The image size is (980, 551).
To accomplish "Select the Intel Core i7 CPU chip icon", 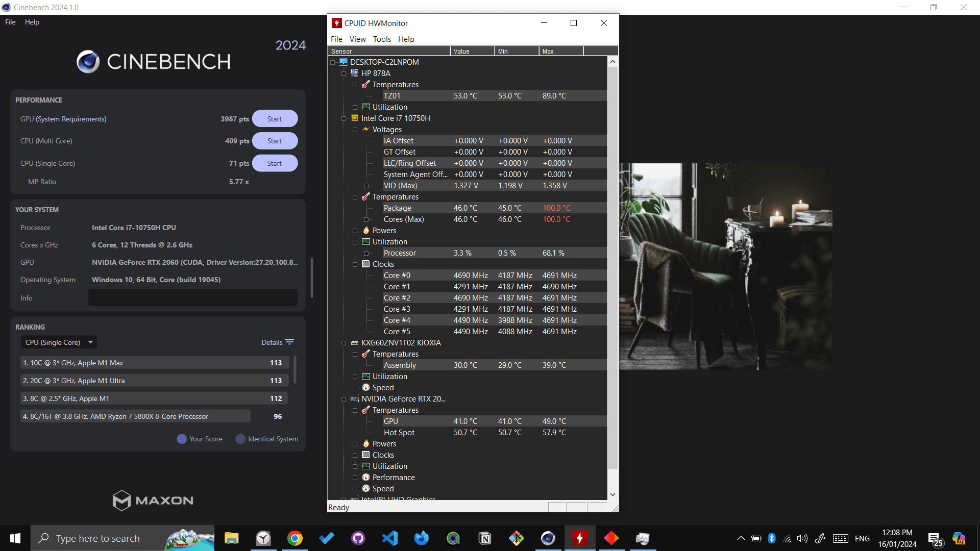I will click(x=355, y=118).
